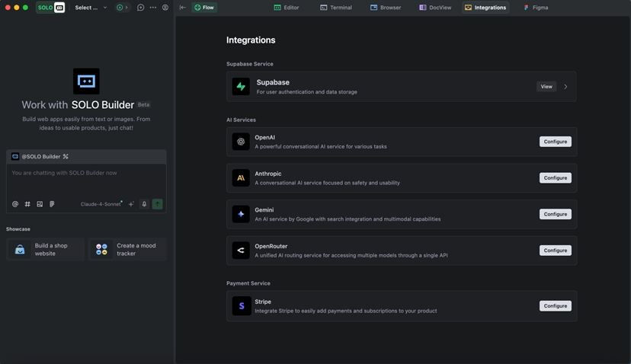The height and width of the screenshot is (364, 631).
Task: Click the Showcase section label
Action: 18,229
